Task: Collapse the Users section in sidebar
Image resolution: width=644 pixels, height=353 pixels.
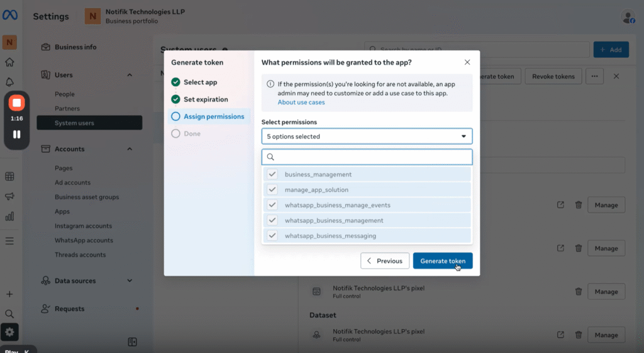Action: pyautogui.click(x=130, y=76)
